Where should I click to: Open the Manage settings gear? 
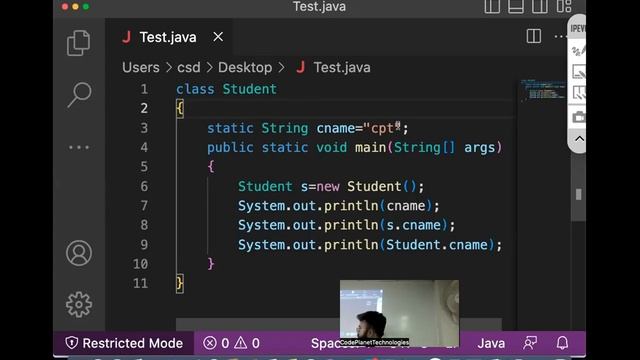point(79,304)
